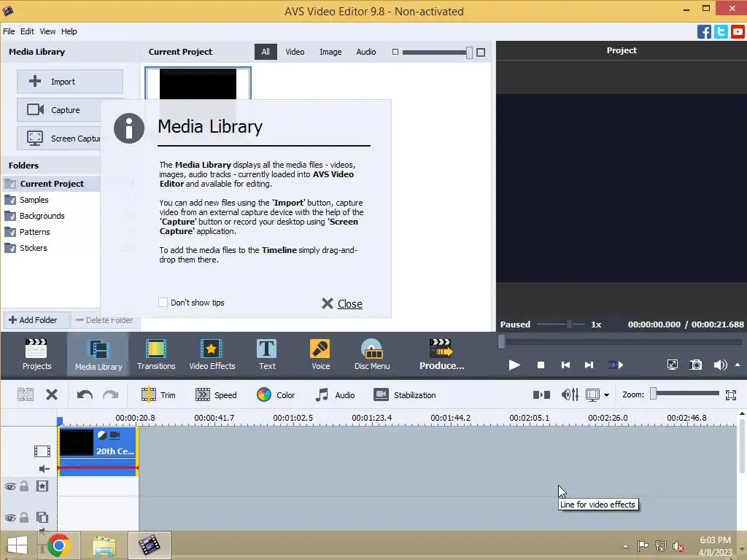Toggle lock on video overlay line
Screen dimensions: 747x560
[x=24, y=518]
